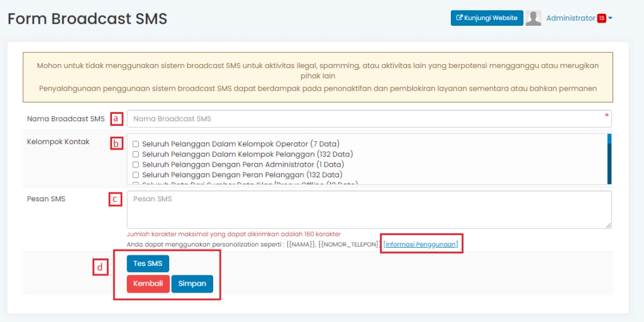Select Seluruh Pelanggan Dengan Peran Pelanggan checkbox
644x322 pixels.
point(135,175)
